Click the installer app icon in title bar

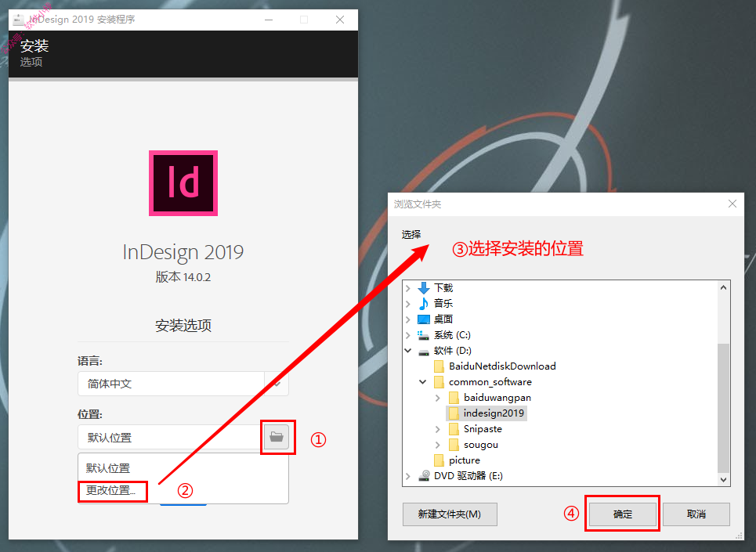point(18,20)
